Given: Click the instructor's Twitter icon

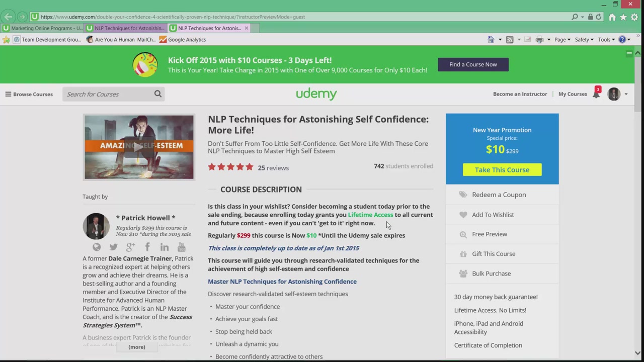Looking at the screenshot, I should point(114,247).
